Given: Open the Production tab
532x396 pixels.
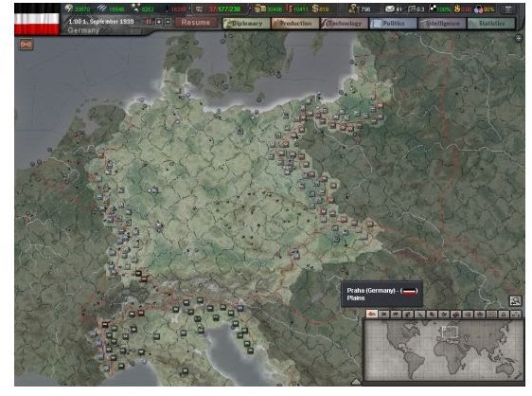Looking at the screenshot, I should click(295, 23).
